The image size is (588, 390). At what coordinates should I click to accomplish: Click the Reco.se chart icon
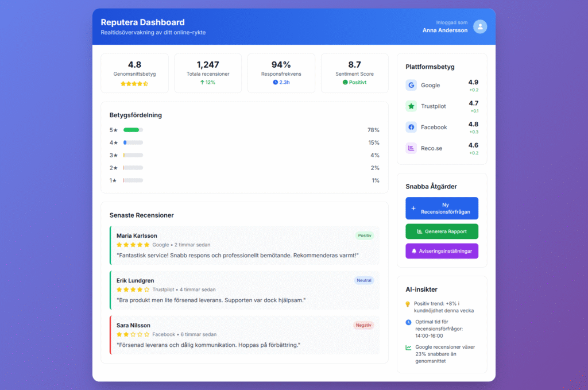(411, 148)
